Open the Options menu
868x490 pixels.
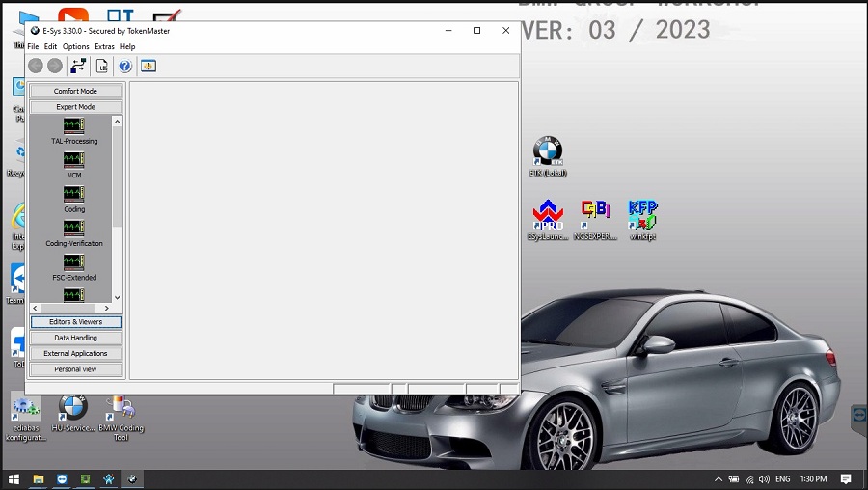pos(76,46)
